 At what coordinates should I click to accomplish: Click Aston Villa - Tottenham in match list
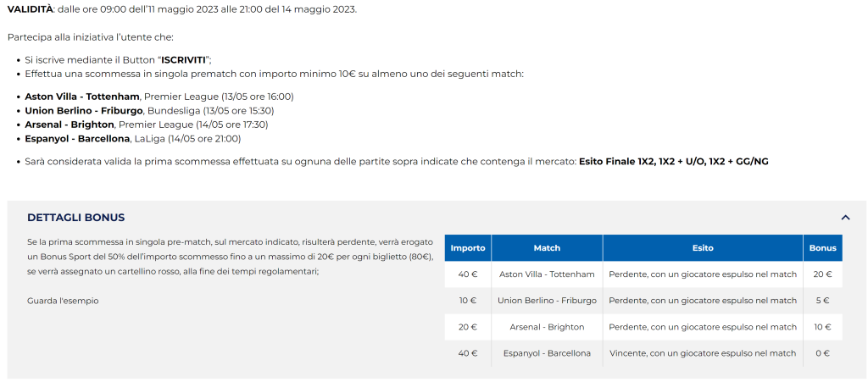82,97
